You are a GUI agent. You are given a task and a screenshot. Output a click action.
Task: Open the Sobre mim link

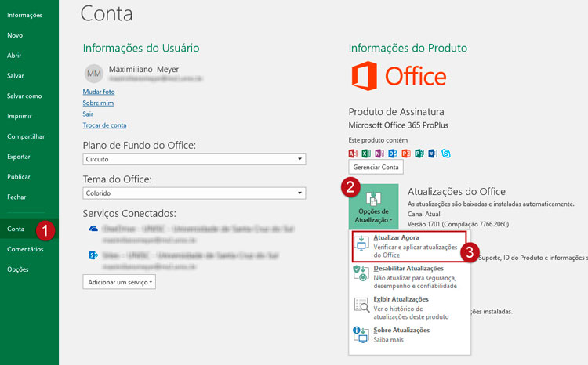click(x=98, y=103)
